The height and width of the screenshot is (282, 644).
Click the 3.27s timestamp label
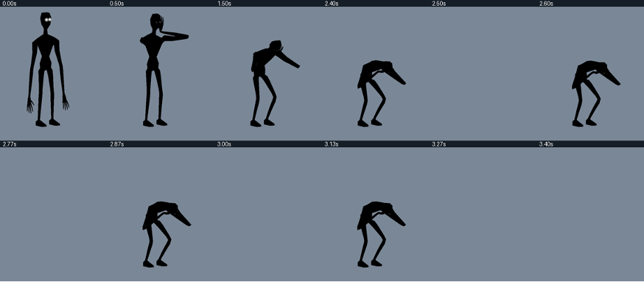click(x=439, y=144)
